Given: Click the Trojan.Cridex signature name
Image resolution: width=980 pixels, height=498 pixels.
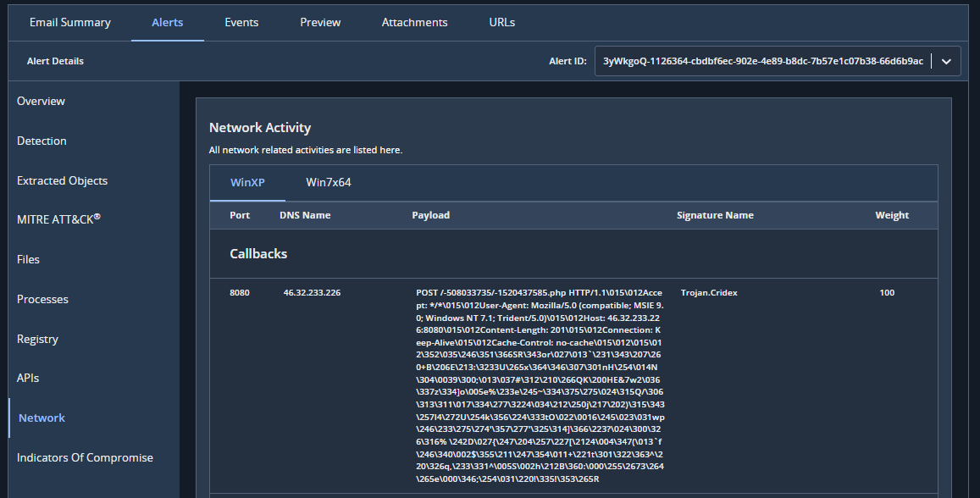Looking at the screenshot, I should (709, 292).
